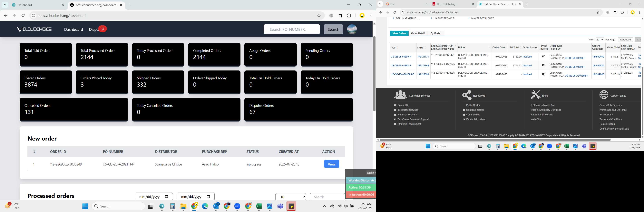Open calendar picker of second date field
This screenshot has width=644, height=212.
tap(209, 196)
